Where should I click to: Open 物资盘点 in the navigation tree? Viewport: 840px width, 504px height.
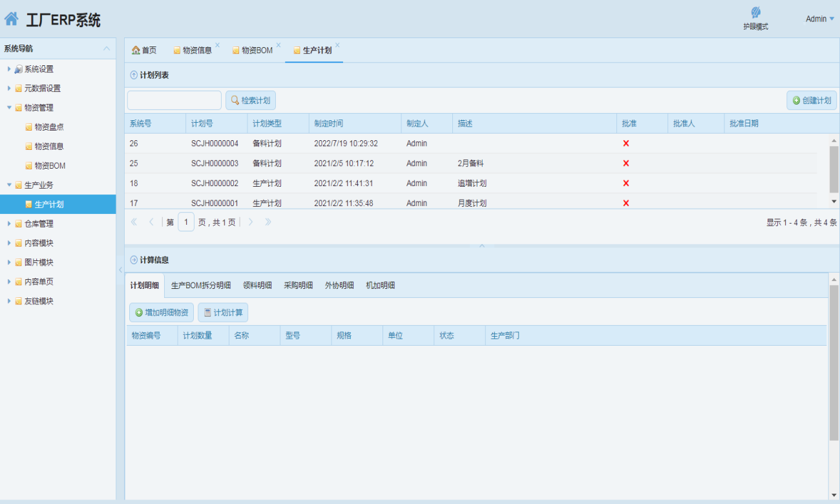pyautogui.click(x=49, y=127)
